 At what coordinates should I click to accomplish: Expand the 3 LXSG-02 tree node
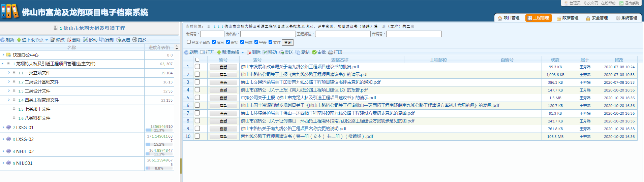3,139
